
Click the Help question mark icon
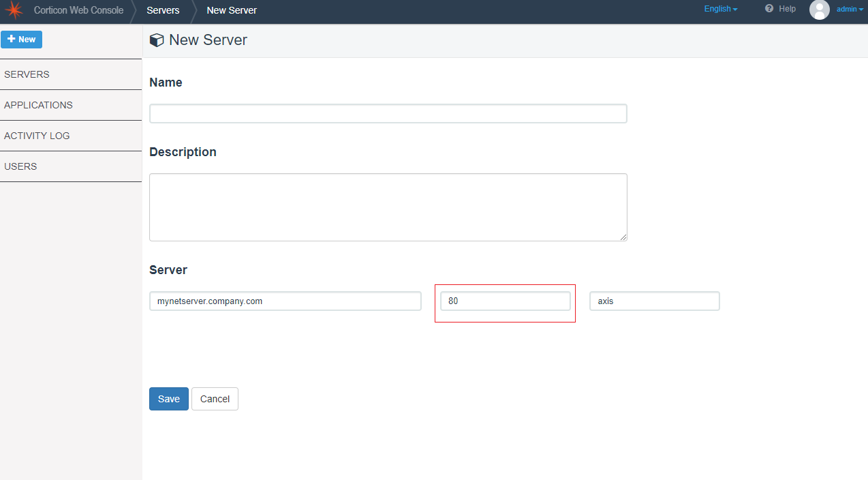(769, 9)
